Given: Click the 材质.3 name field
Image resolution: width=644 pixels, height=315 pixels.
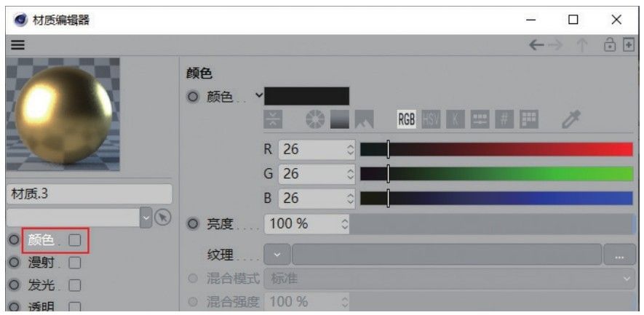Looking at the screenshot, I should (x=89, y=194).
